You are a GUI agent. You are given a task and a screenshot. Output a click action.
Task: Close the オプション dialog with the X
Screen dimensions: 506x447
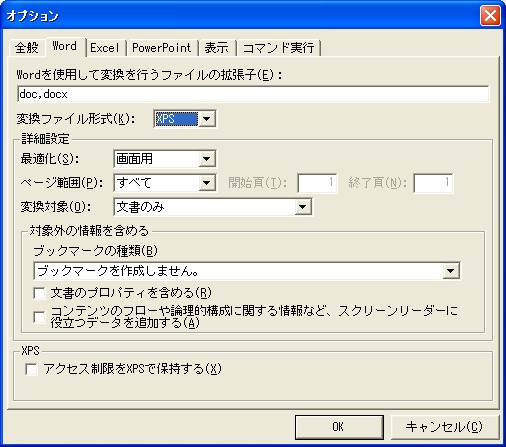pyautogui.click(x=490, y=16)
